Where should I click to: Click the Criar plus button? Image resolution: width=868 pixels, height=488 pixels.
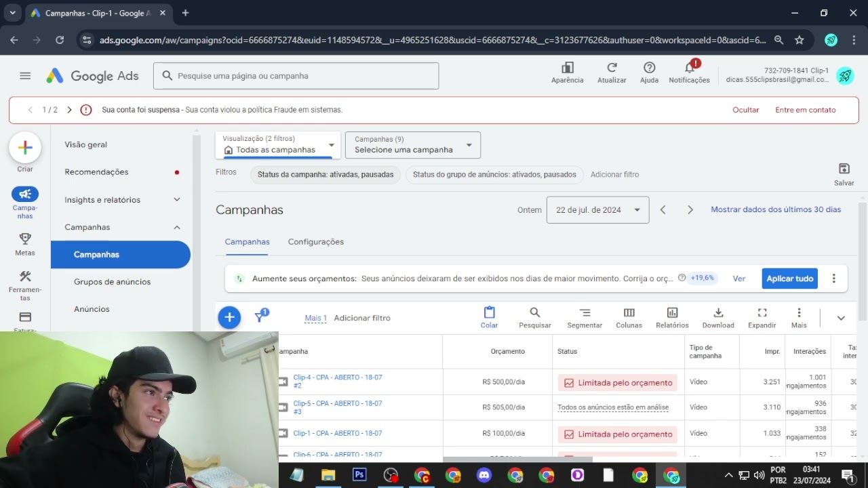25,148
